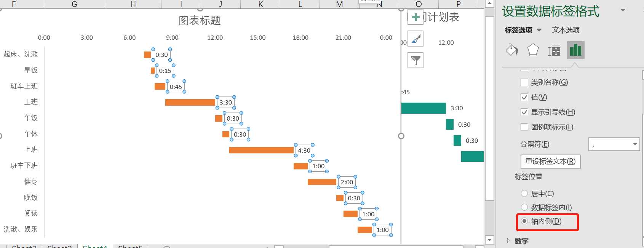This screenshot has height=248, width=644.
Task: Click the 图表标题 chart title
Action: [200, 21]
